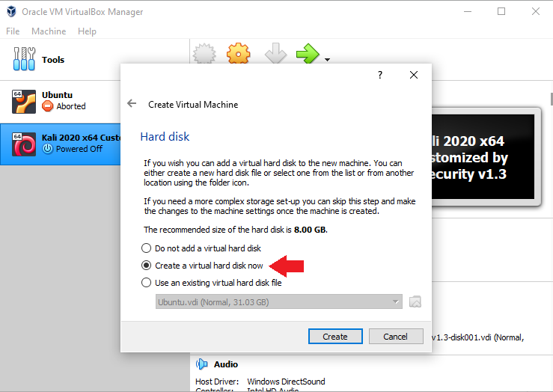Click the folder icon to browse disk file
The height and width of the screenshot is (392, 553).
415,301
